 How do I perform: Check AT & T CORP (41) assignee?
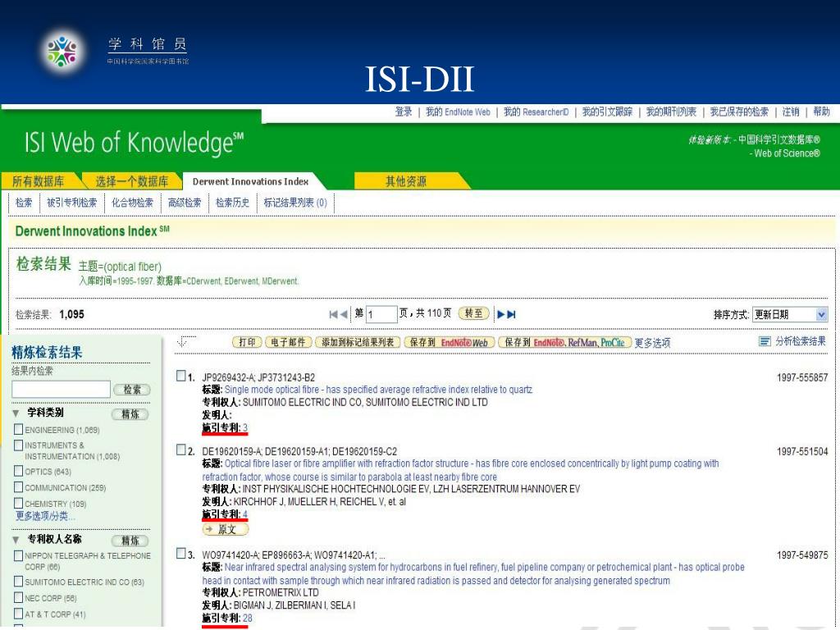(18, 614)
